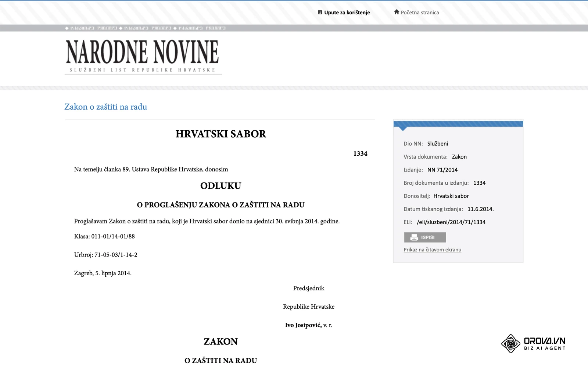This screenshot has width=588, height=368.
Task: Open the Zakon o zaštiti na radu title link
Action: point(106,107)
